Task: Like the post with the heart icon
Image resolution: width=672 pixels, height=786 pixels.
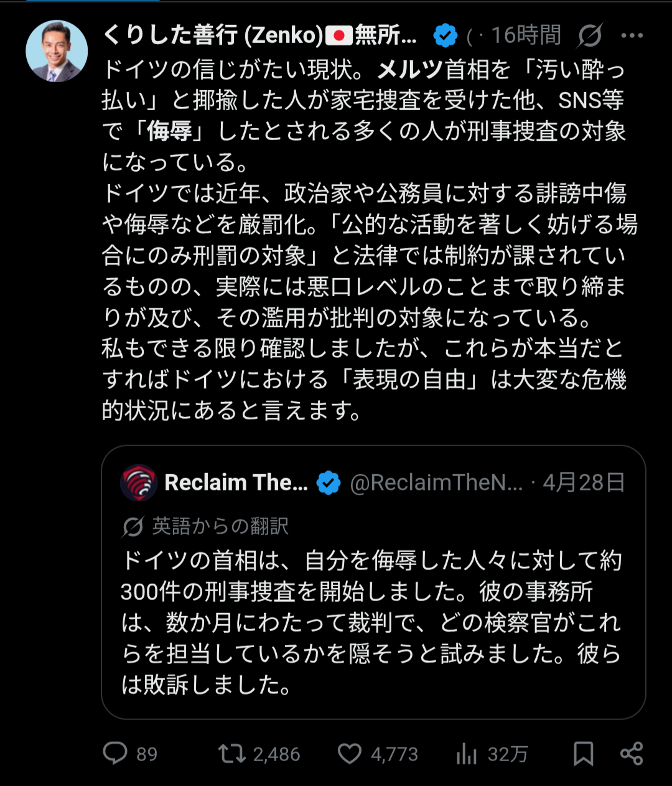Action: (x=350, y=754)
